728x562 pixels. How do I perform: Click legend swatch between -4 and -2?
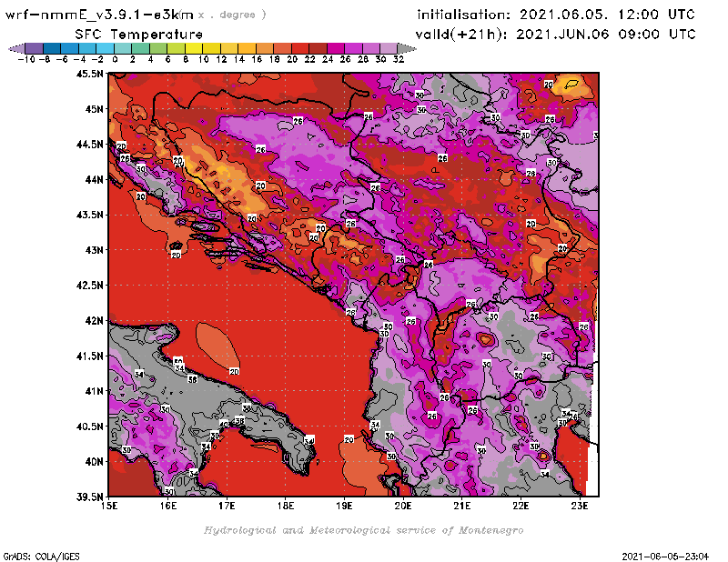87,48
